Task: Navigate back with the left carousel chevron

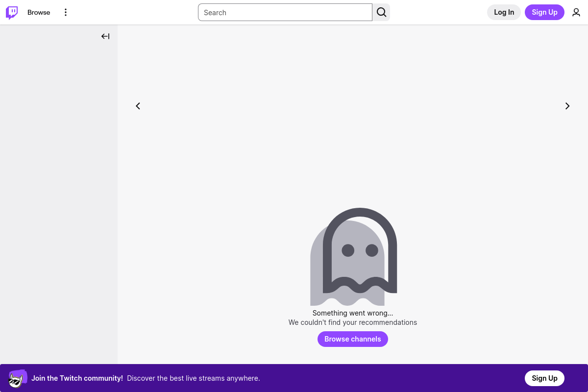Action: [x=138, y=106]
